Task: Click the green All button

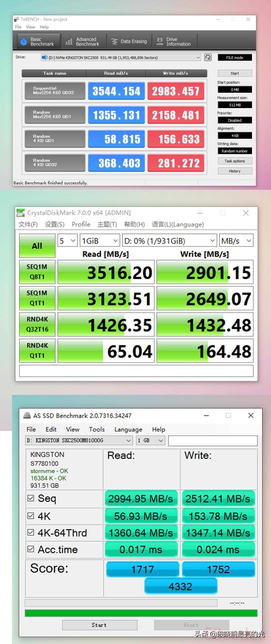Action: 37,245
